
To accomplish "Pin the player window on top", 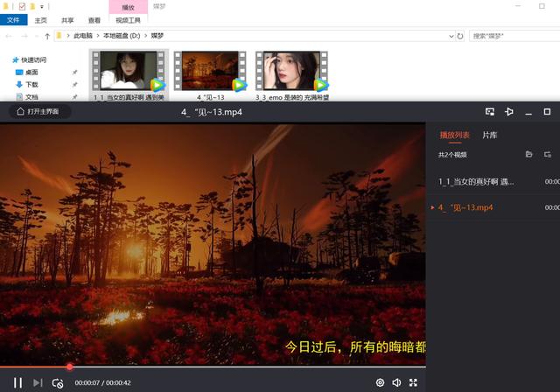I will click(x=509, y=112).
